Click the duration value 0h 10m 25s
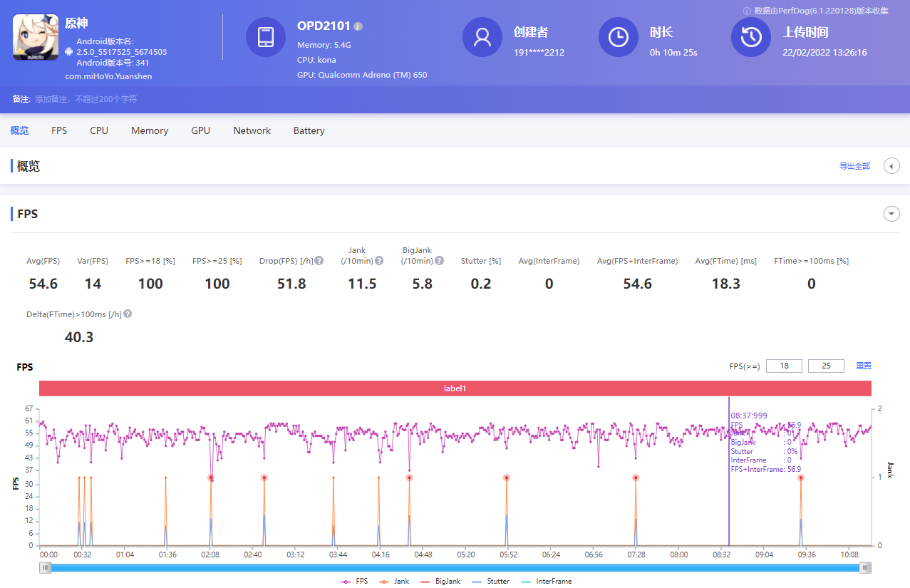Viewport: 910px width, 588px height. (x=673, y=52)
